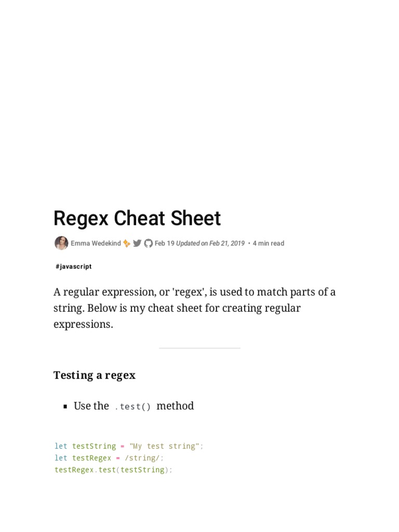This screenshot has width=399, height=532.
Task: Click the let testRegex code line
Action: pyautogui.click(x=109, y=458)
